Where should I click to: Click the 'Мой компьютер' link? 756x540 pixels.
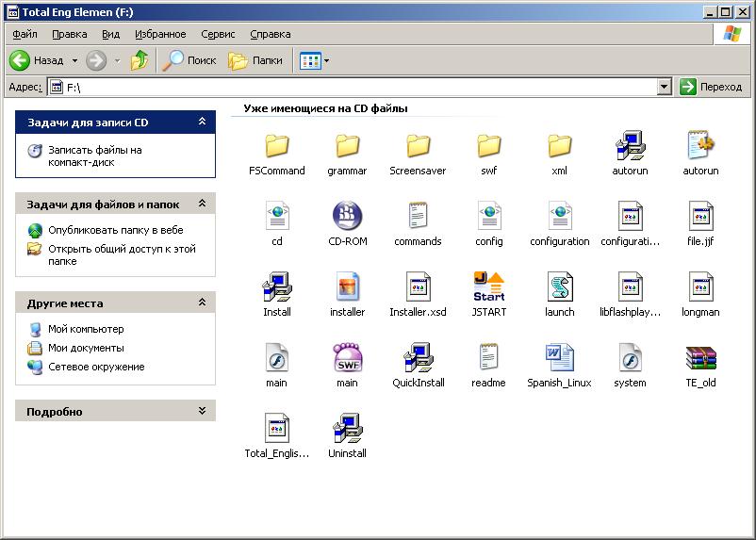86,329
